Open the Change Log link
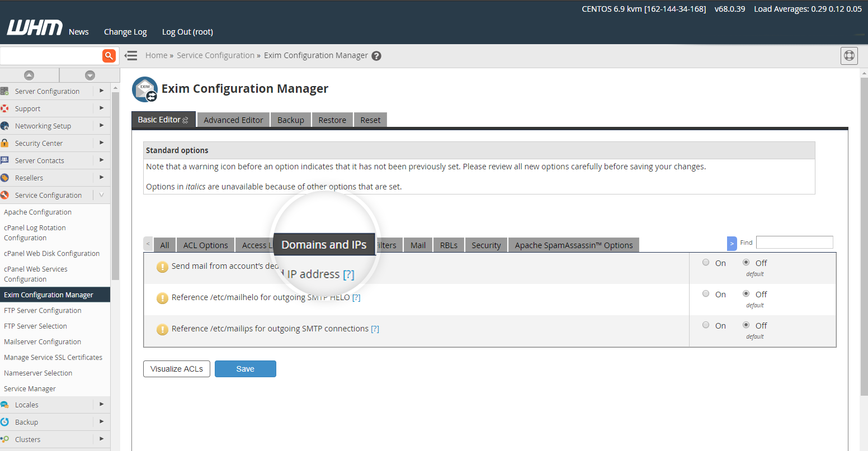Image resolution: width=868 pixels, height=451 pixels. point(125,32)
